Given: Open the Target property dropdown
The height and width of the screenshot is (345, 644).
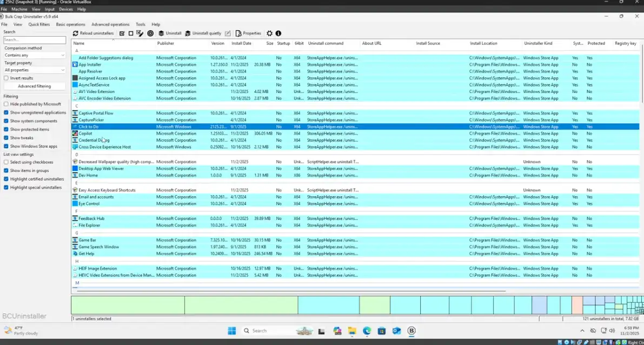Looking at the screenshot, I should (x=34, y=70).
